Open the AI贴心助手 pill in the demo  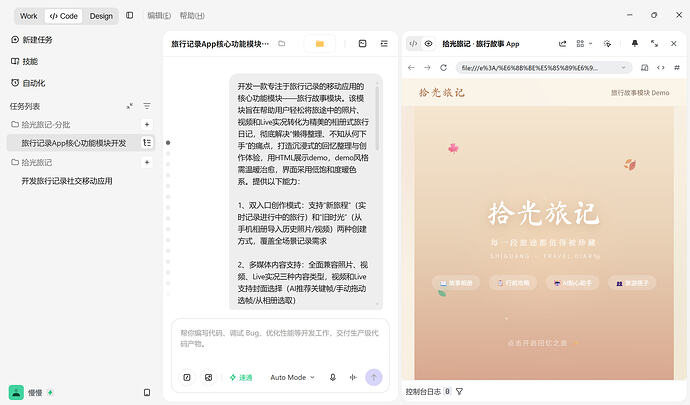[573, 283]
